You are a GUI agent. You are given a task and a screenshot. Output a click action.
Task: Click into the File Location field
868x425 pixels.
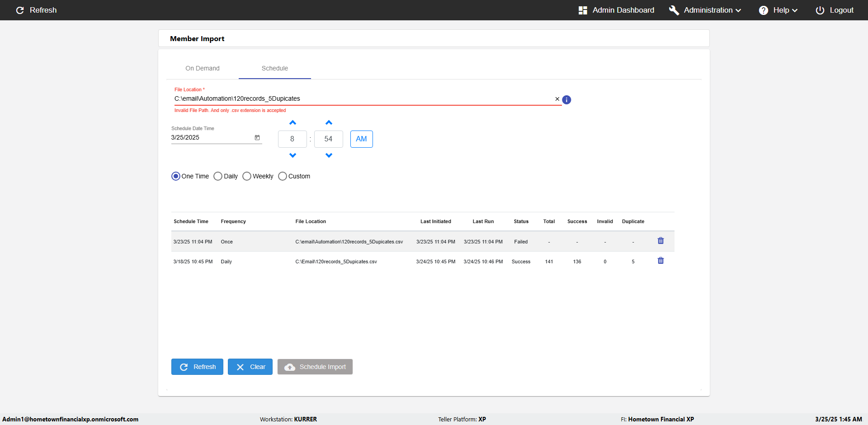(363, 98)
